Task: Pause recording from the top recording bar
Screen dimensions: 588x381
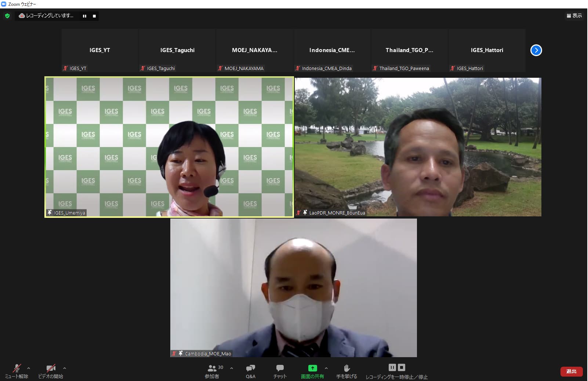Action: pyautogui.click(x=85, y=16)
